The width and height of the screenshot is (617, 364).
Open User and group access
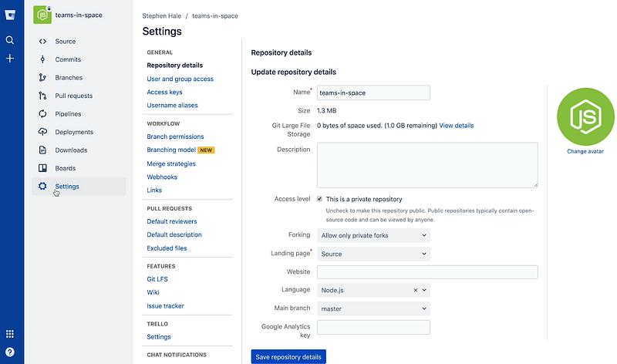[180, 79]
